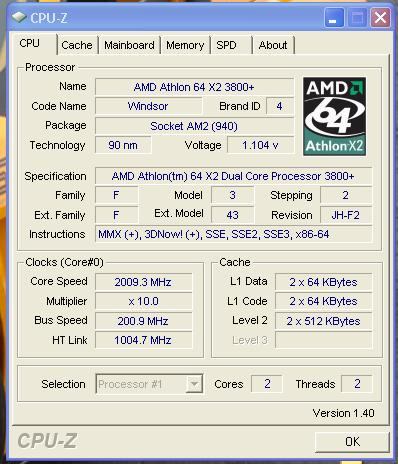Click the disabled maximize button
The width and height of the screenshot is (398, 464).
tap(357, 18)
